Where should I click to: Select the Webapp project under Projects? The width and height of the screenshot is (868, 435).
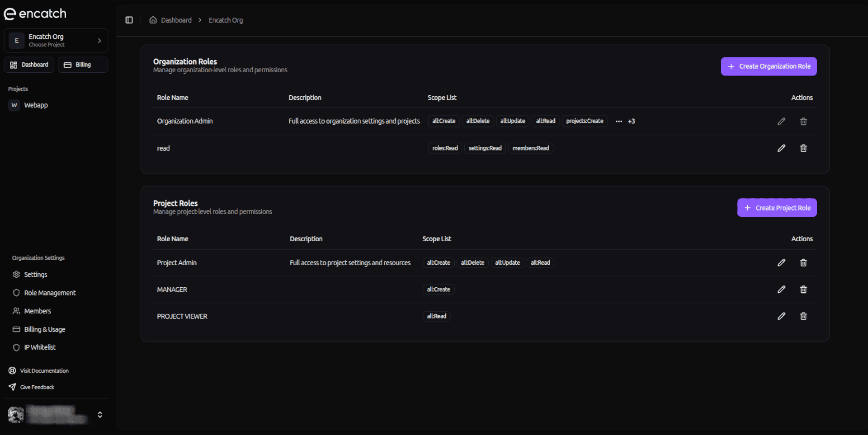(37, 105)
